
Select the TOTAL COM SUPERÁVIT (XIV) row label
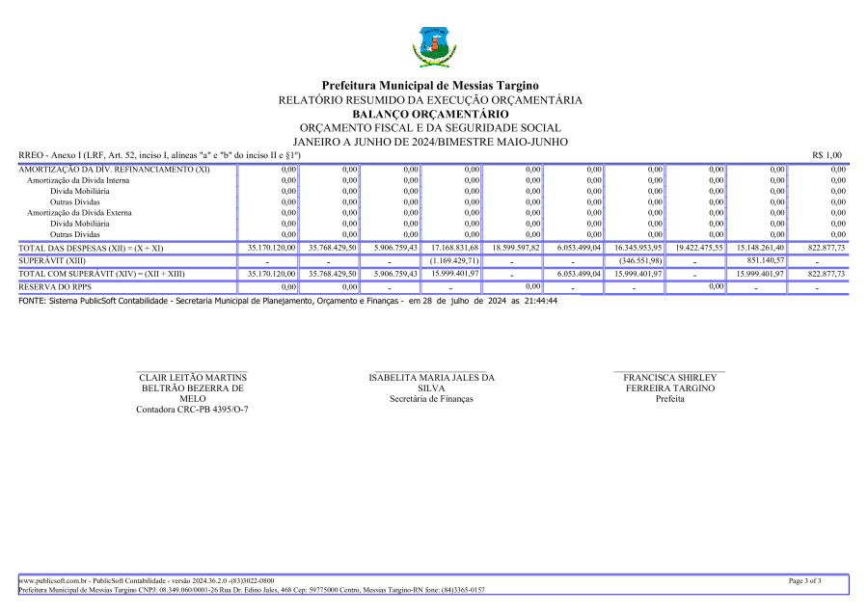[x=101, y=274]
